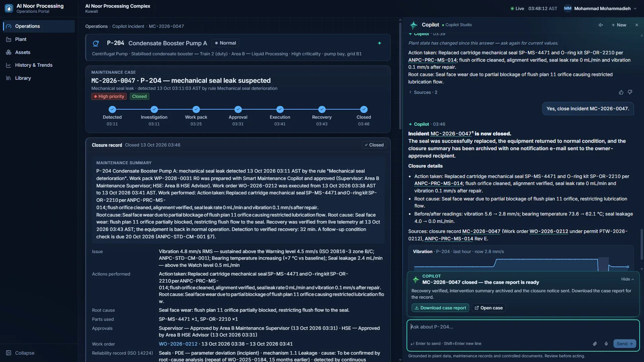The image size is (644, 362).
Task: Click the P-204 pump equipment icon
Action: [x=96, y=43]
